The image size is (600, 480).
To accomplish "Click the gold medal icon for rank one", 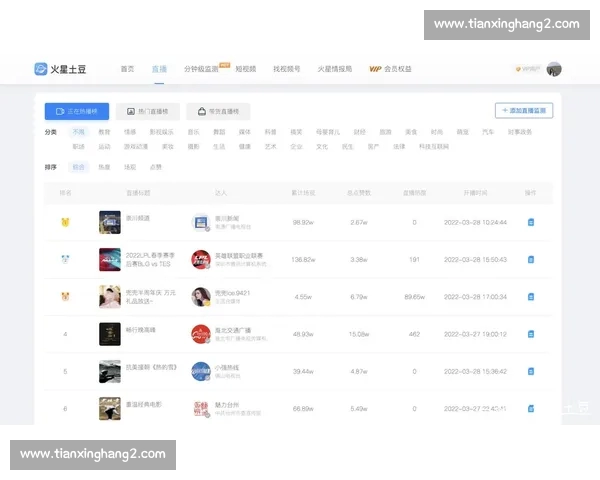I will (65, 222).
